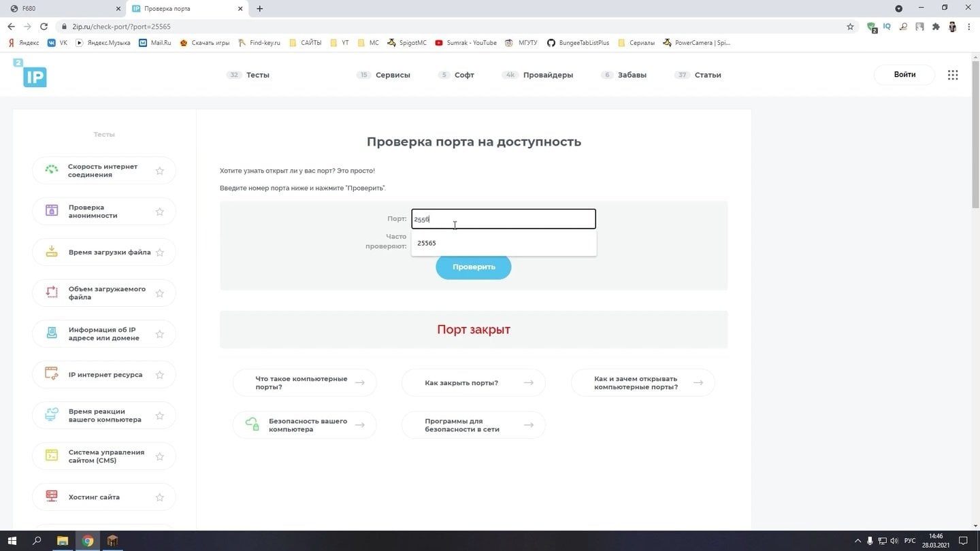Open Minecraft from the taskbar

pos(112,541)
